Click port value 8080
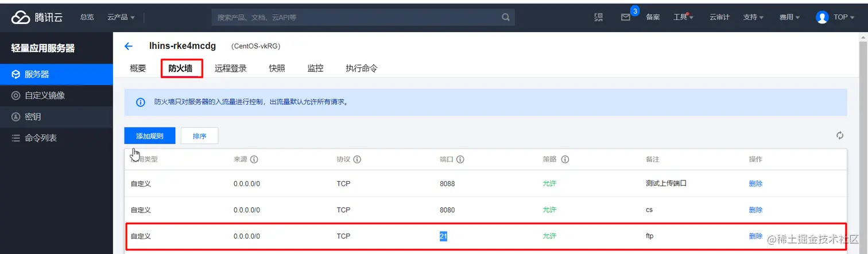Image resolution: width=868 pixels, height=254 pixels. [447, 210]
